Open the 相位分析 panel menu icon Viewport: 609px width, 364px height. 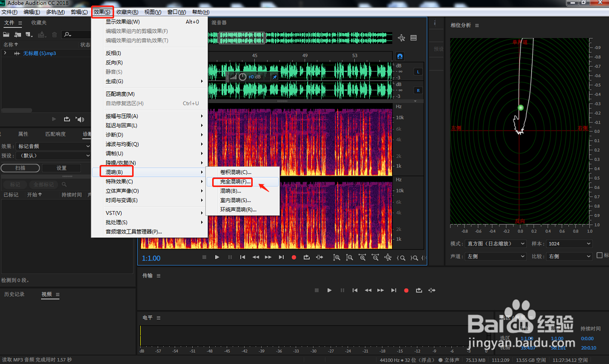pos(477,25)
